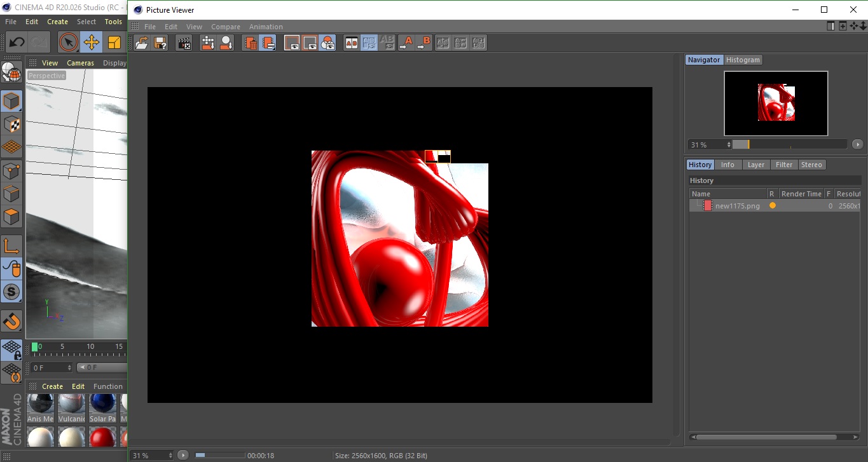Click the dock window icon at top right
This screenshot has width=868, height=462.
point(831,26)
